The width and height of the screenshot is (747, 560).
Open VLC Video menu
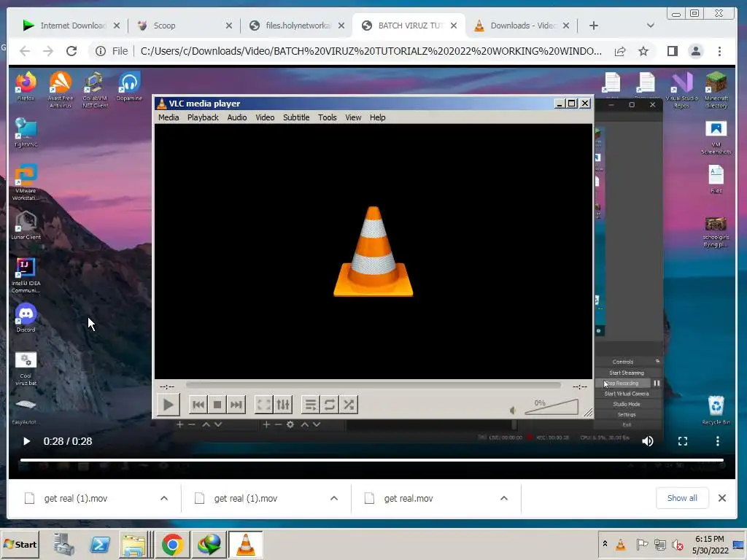tap(265, 117)
